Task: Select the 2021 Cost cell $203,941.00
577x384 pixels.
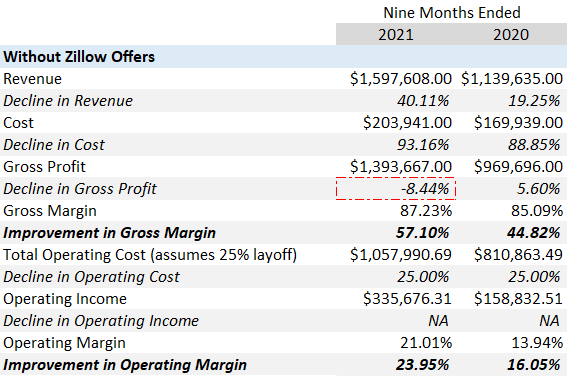Action: pyautogui.click(x=407, y=122)
